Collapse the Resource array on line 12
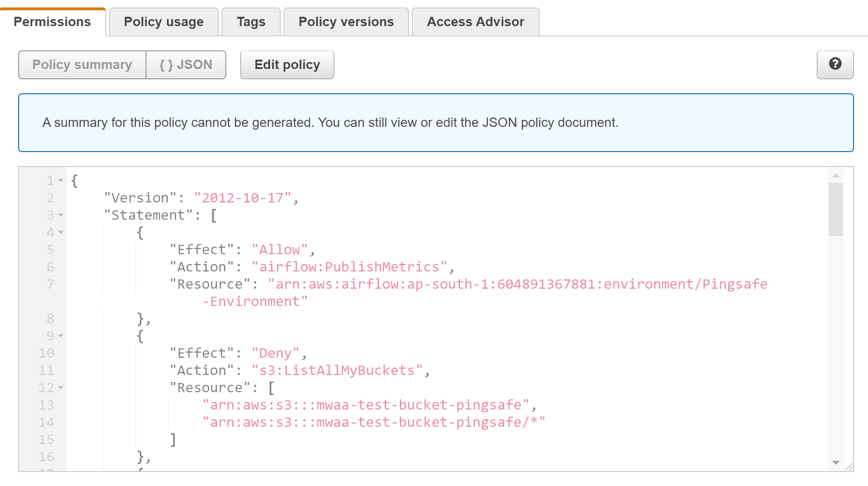The width and height of the screenshot is (868, 486). [x=61, y=388]
